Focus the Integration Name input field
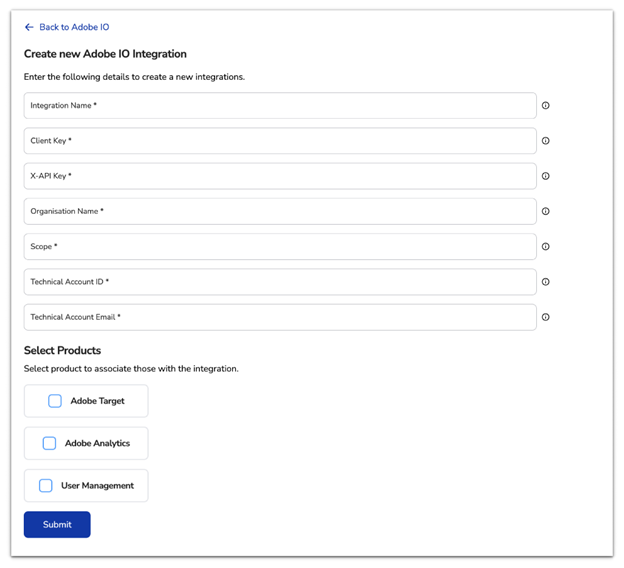Viewport: 624px width, 568px height. pos(280,105)
